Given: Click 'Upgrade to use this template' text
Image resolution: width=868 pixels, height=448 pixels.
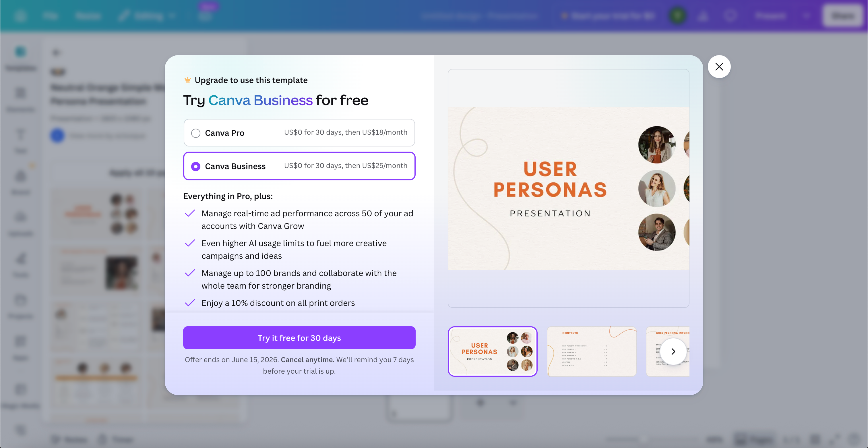Looking at the screenshot, I should click(251, 80).
